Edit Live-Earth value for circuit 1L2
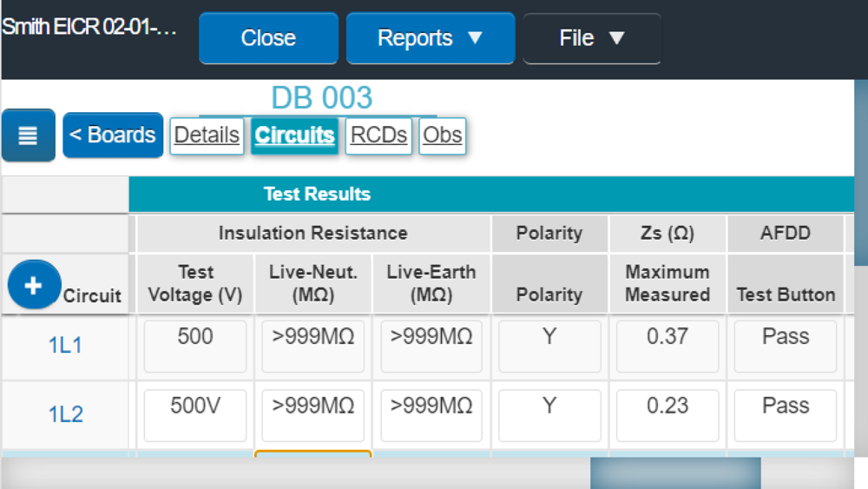The height and width of the screenshot is (489, 868). (x=431, y=415)
